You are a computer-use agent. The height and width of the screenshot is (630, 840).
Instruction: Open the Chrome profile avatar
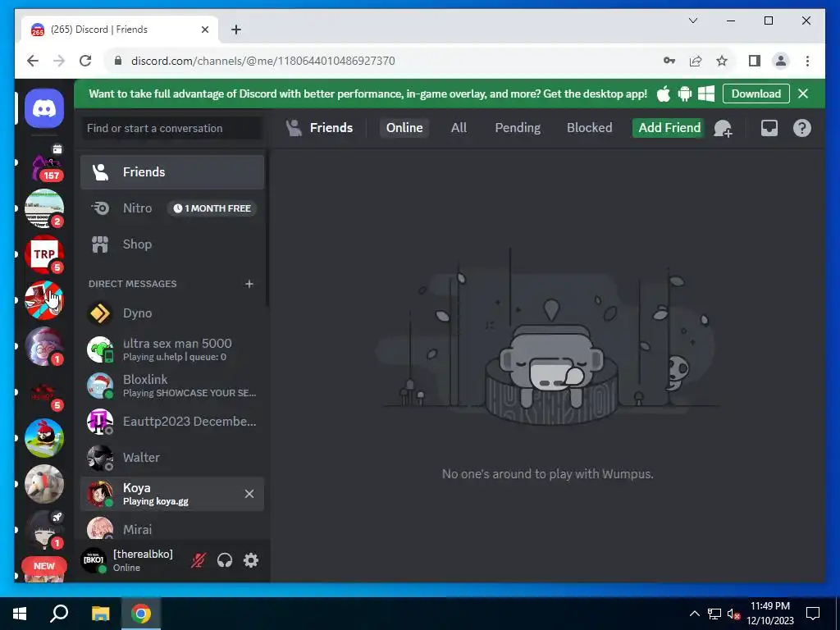781,61
